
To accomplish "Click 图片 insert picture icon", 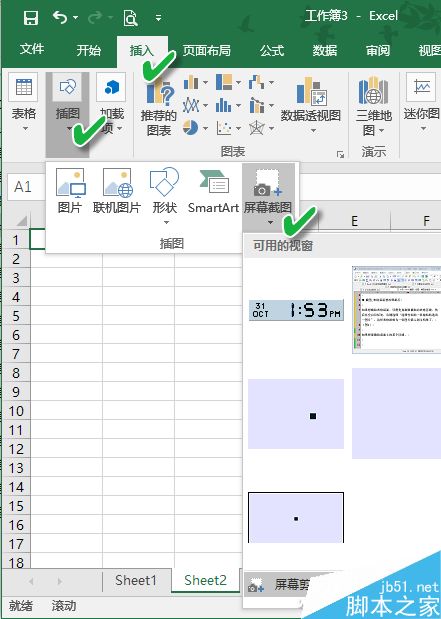I will (70, 183).
